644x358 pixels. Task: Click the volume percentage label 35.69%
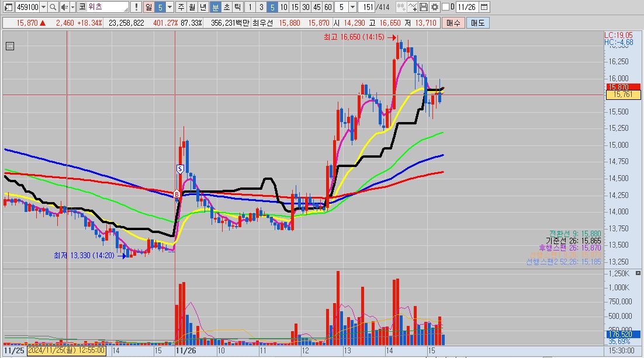click(619, 342)
